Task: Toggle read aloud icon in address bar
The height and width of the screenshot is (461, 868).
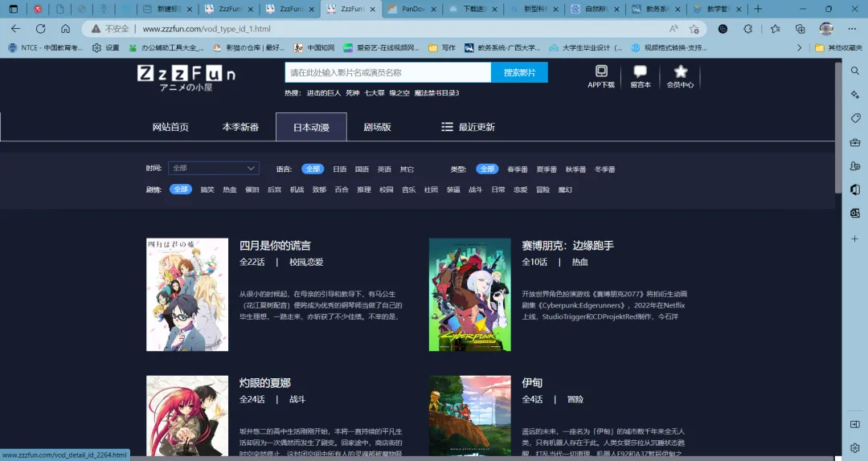Action: (x=674, y=29)
